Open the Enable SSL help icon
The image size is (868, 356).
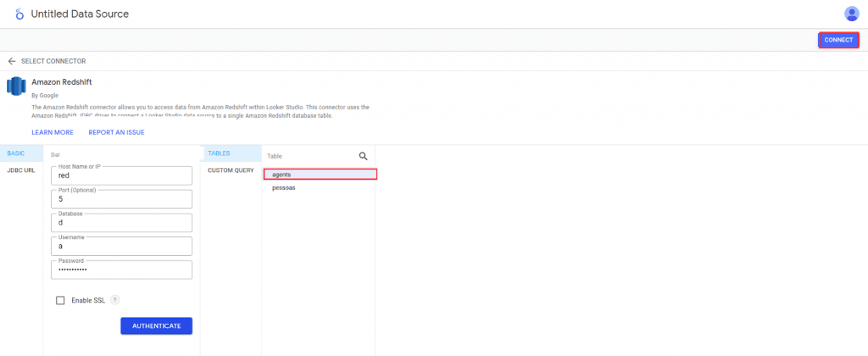pos(114,300)
